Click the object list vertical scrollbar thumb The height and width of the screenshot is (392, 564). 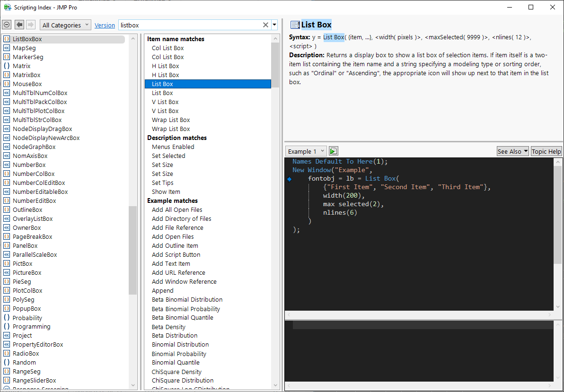pos(133,250)
